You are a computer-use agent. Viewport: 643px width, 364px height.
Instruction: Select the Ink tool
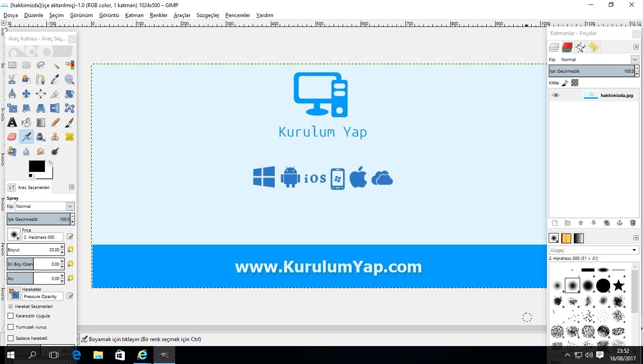point(41,137)
